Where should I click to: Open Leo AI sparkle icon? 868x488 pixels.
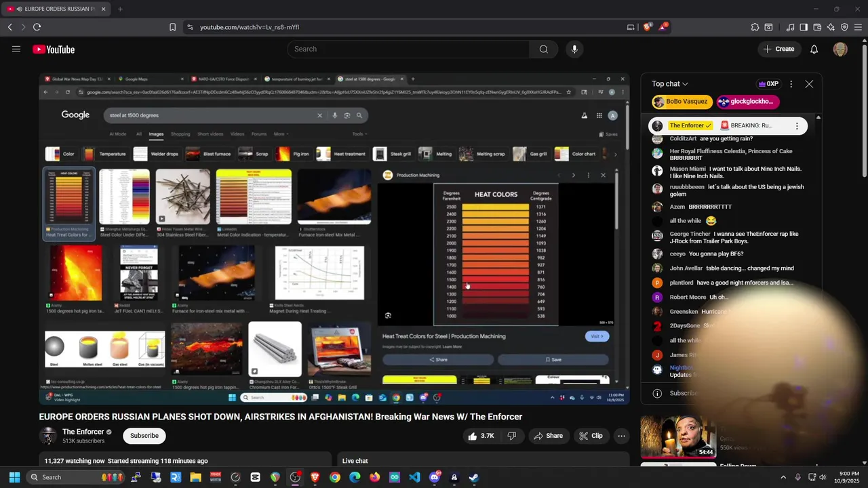[831, 27]
